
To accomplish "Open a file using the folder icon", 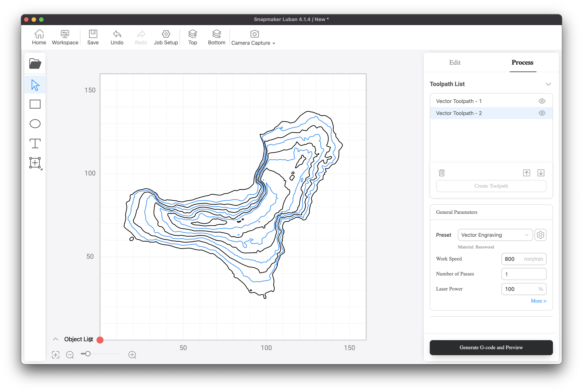I will [x=35, y=63].
